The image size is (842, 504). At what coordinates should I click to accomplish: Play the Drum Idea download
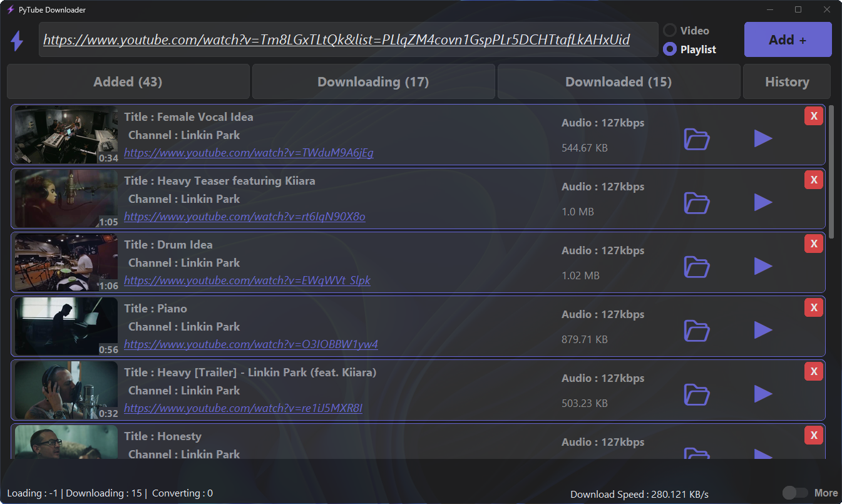coord(763,266)
